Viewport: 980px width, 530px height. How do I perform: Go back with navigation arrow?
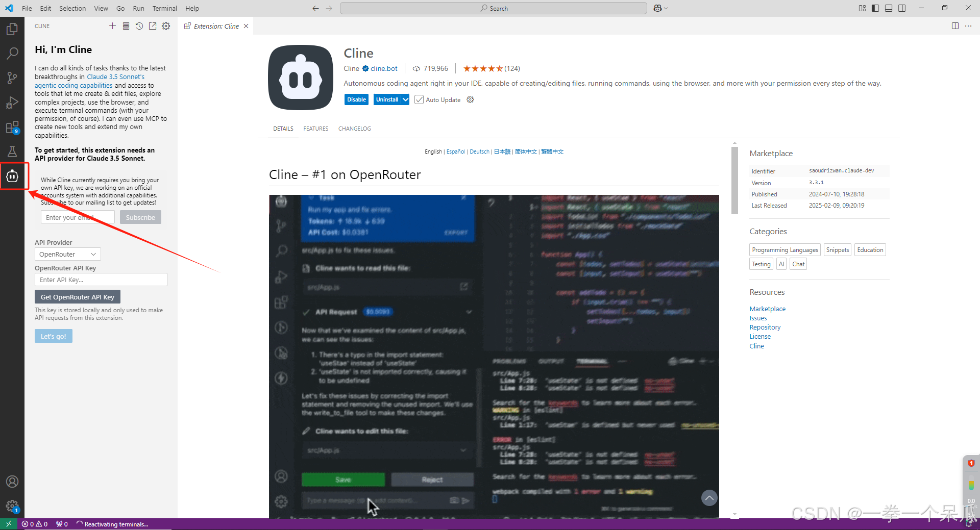click(x=315, y=8)
